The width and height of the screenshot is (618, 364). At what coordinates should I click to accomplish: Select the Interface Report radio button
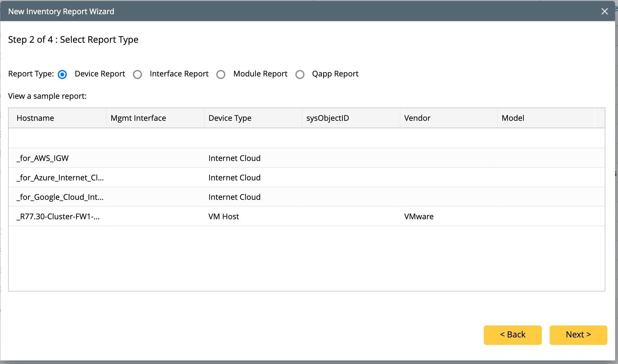(137, 74)
